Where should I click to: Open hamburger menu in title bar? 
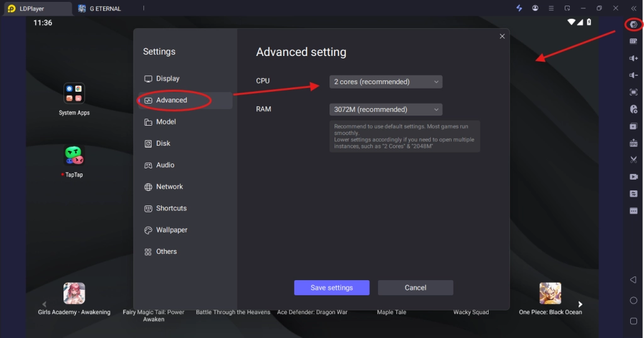551,8
